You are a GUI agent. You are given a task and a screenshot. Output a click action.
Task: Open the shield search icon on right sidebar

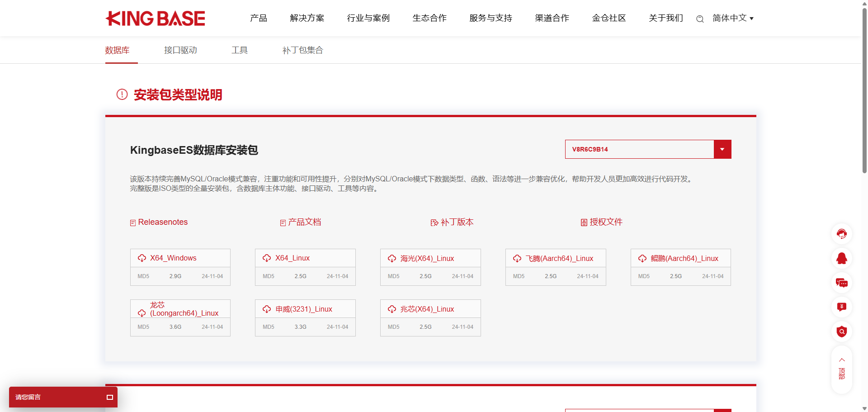pyautogui.click(x=842, y=331)
